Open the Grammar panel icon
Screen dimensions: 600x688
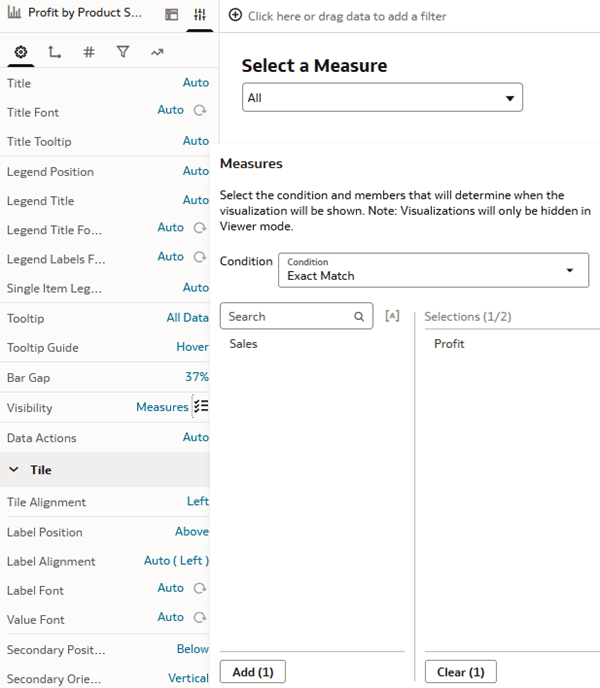(x=172, y=15)
